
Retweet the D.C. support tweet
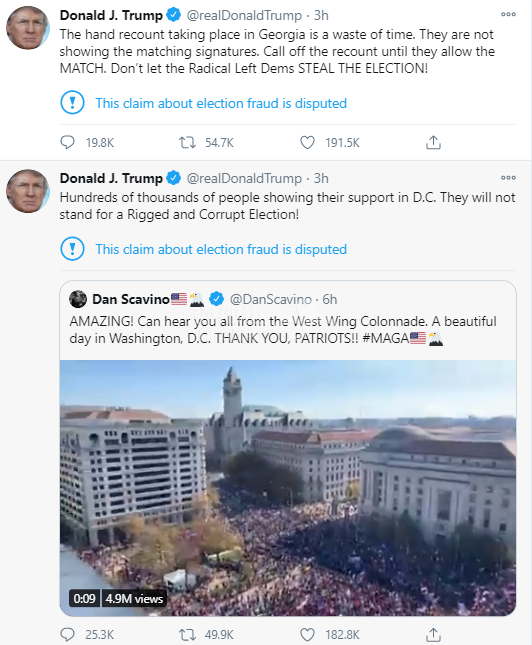tap(187, 635)
